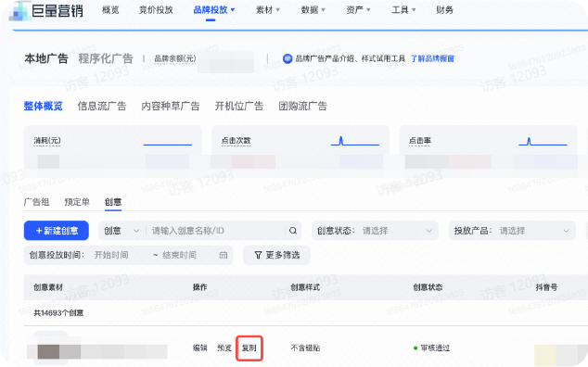
Task: Select the 开机位广告 tab
Action: coord(239,106)
